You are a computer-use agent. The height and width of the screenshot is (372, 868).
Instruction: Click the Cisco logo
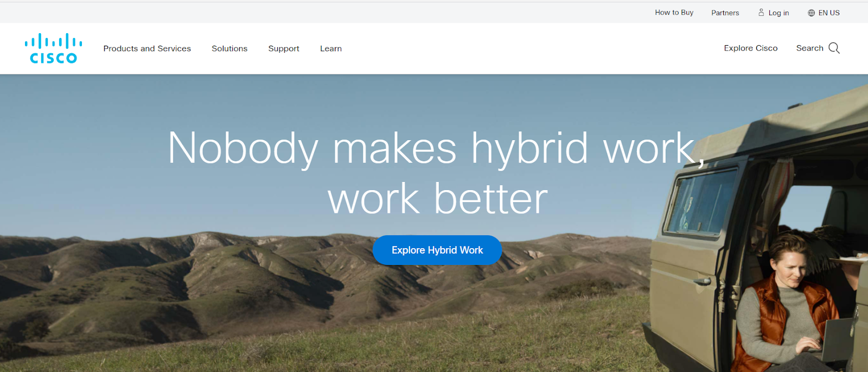point(53,48)
